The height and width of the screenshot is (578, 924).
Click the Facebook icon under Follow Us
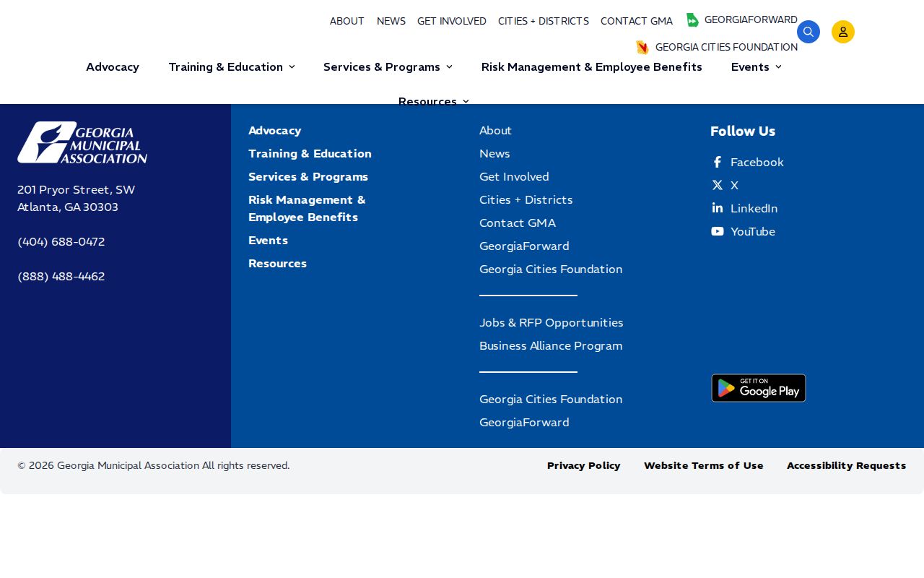click(718, 163)
